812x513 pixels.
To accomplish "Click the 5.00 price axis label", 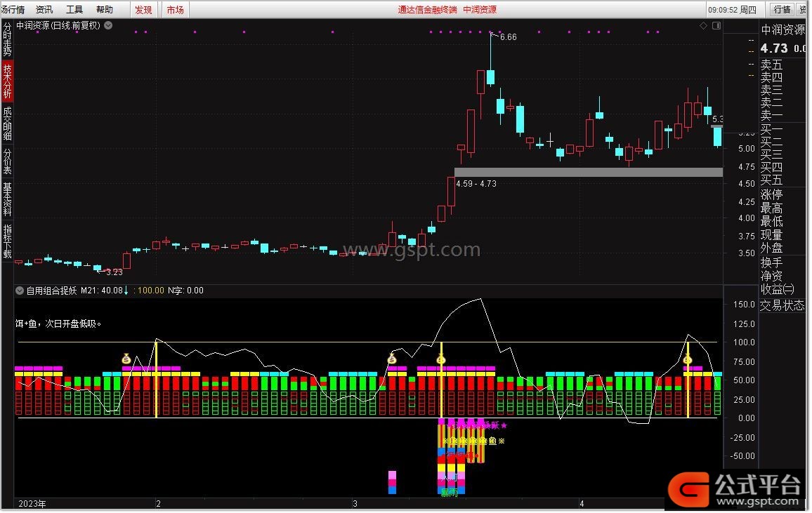I will pyautogui.click(x=746, y=149).
